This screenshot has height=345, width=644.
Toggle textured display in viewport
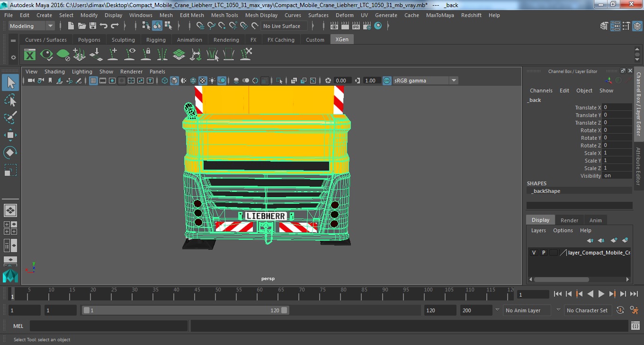203,81
